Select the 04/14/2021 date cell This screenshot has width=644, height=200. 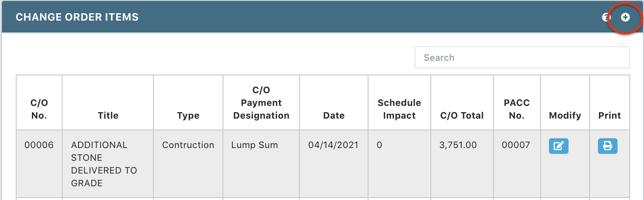[x=333, y=145]
